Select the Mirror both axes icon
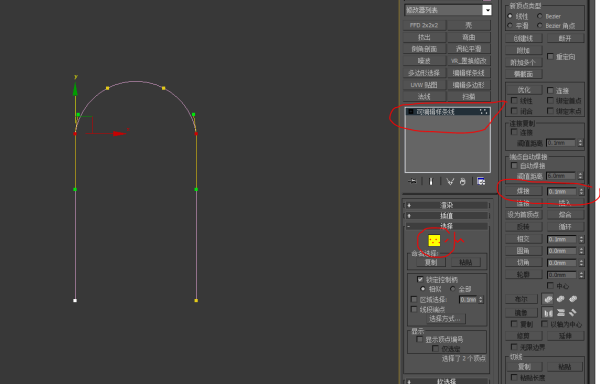Image resolution: width=600 pixels, height=384 pixels. [573, 313]
